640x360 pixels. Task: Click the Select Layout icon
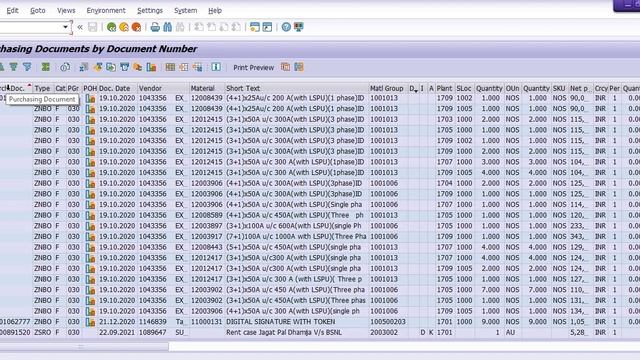pyautogui.click(x=184, y=67)
